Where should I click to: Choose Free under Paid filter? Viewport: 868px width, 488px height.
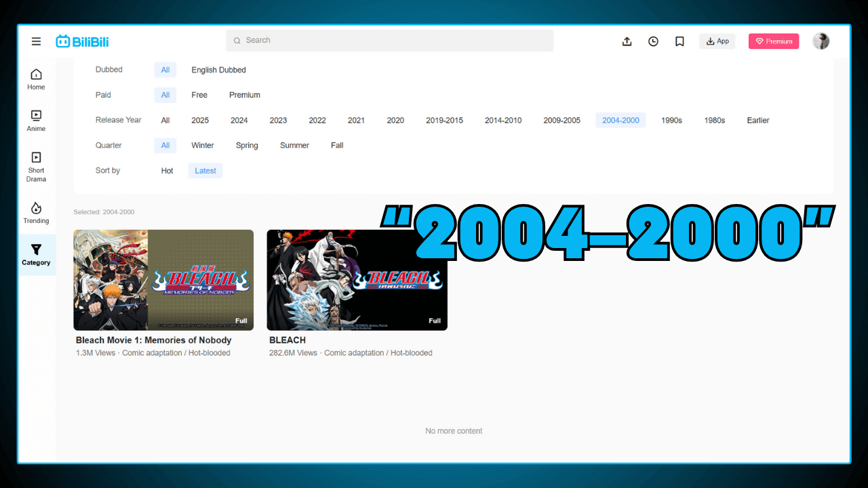pyautogui.click(x=199, y=95)
